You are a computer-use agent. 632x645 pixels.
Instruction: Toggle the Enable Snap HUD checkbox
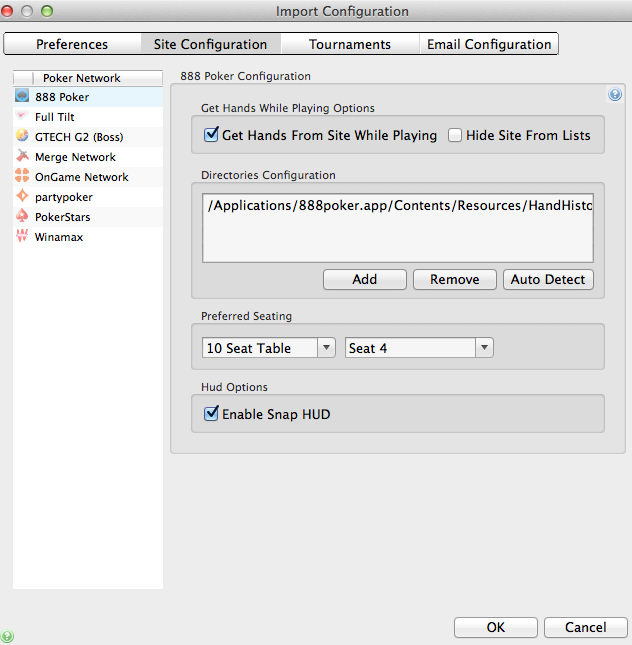click(x=211, y=413)
